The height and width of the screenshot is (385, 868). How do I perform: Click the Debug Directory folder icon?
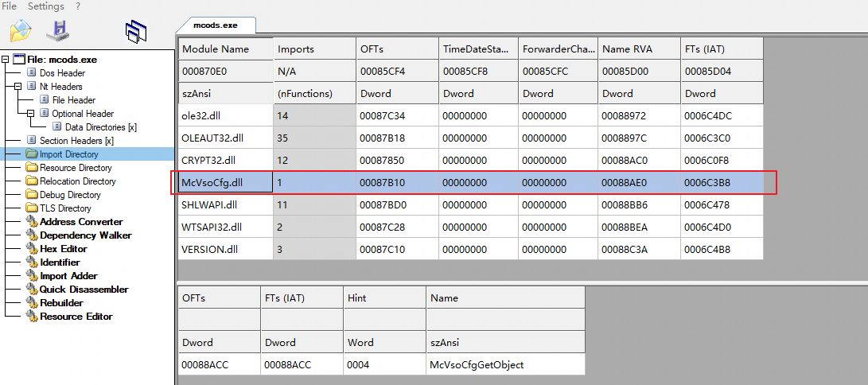point(30,195)
